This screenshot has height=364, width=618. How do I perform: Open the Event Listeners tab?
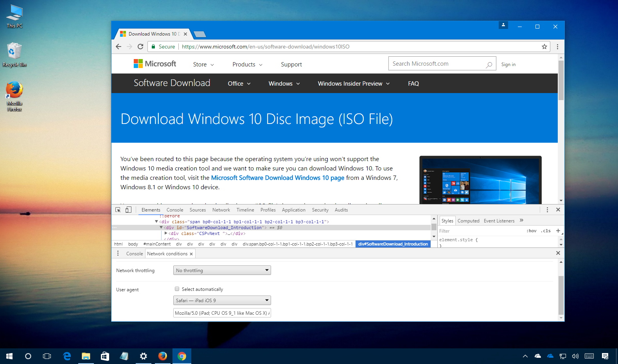499,221
